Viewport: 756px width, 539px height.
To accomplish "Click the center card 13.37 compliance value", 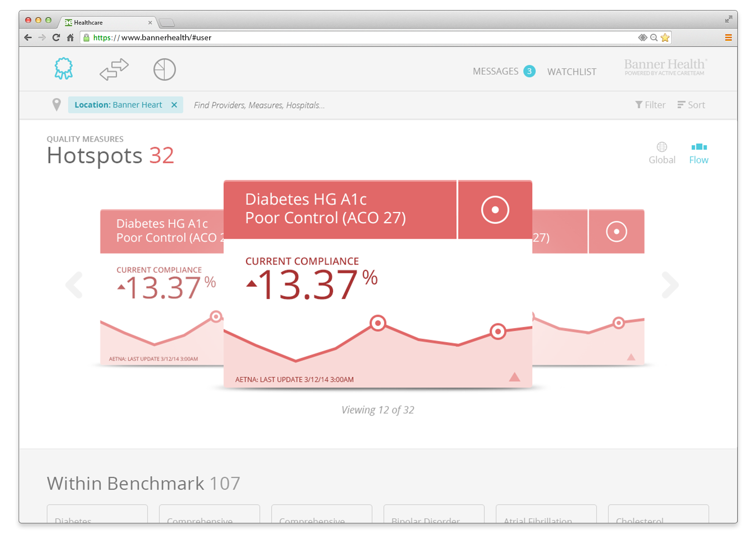I will (x=311, y=285).
